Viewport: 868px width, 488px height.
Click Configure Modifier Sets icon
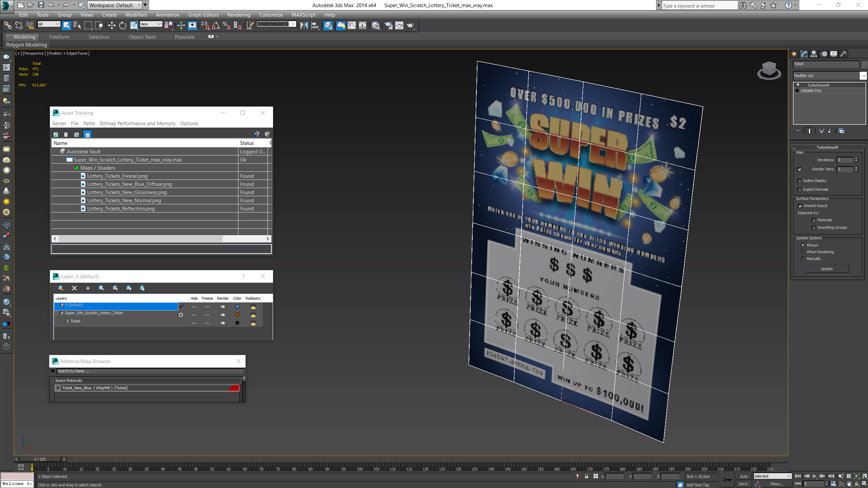coord(841,131)
